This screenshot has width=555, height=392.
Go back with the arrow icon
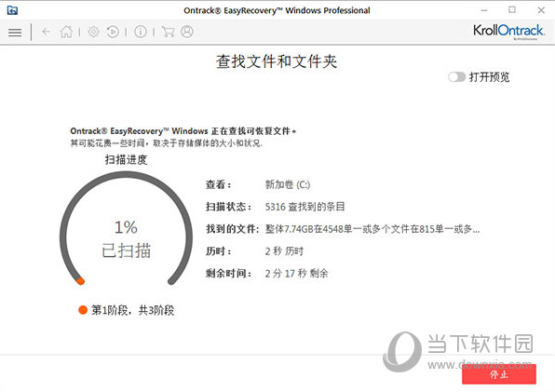tap(46, 32)
